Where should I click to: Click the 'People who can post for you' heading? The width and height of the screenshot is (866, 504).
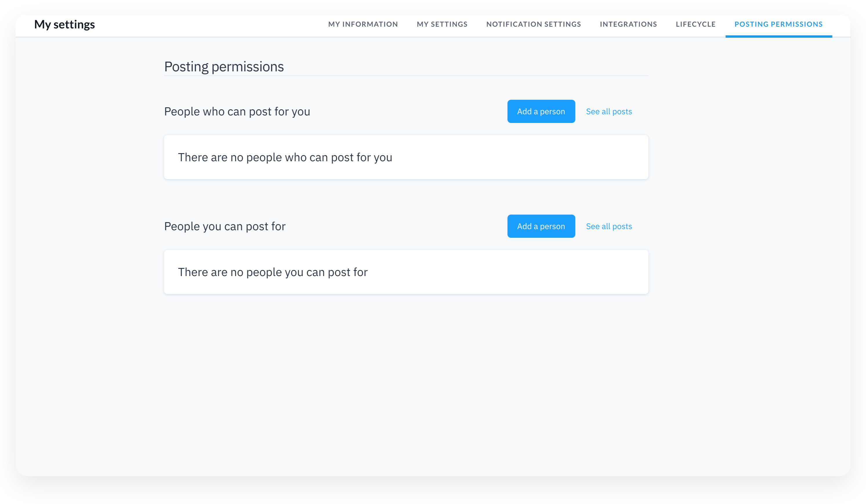(237, 111)
